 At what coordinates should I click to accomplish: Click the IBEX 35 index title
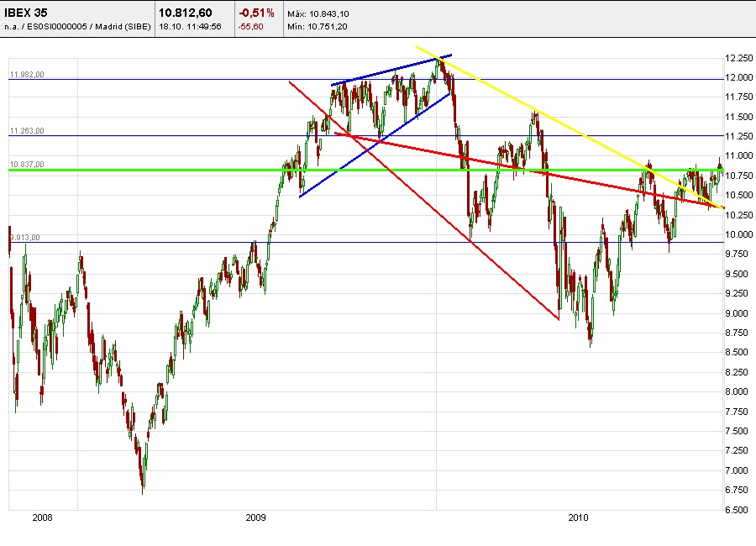point(26,13)
